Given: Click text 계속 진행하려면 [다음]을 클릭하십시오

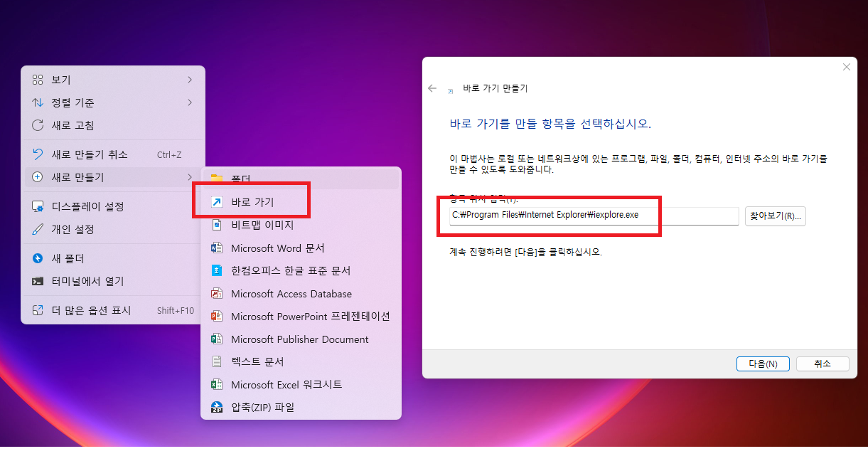Looking at the screenshot, I should [x=525, y=252].
